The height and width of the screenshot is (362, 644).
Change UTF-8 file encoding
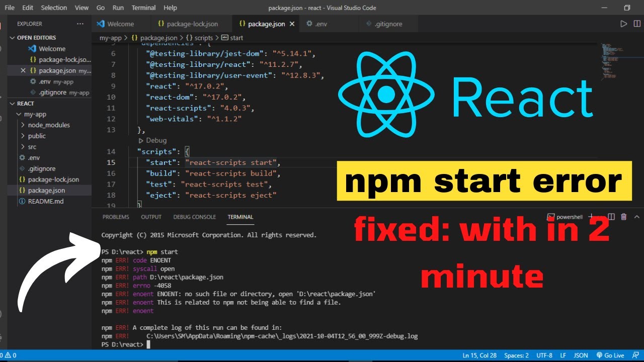click(544, 355)
